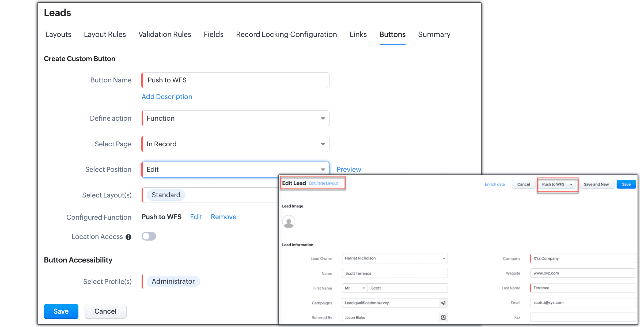The image size is (644, 327).
Task: Switch to the Layout Rules tab
Action: 105,35
